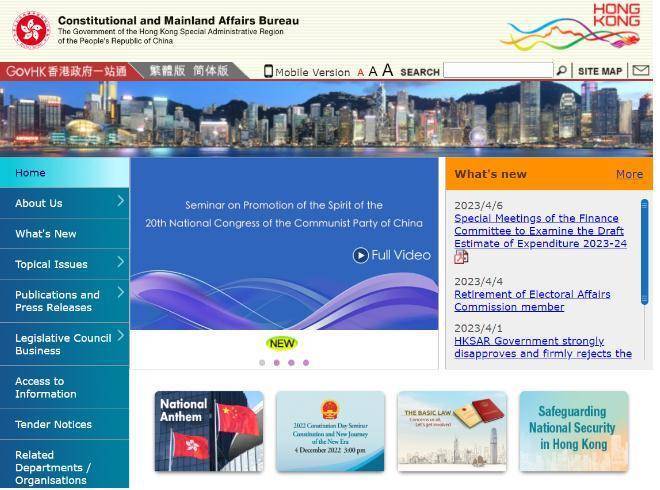
Task: Select the smallest text size A
Action: click(x=360, y=72)
